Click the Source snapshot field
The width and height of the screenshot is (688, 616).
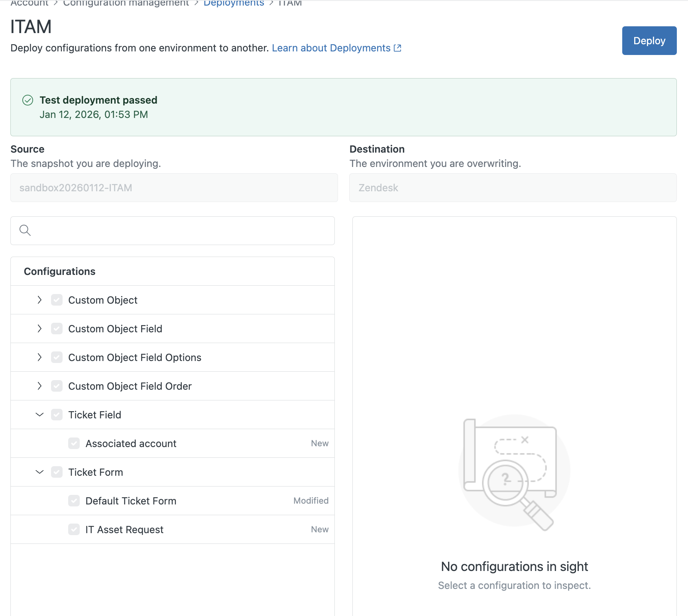coord(174,188)
